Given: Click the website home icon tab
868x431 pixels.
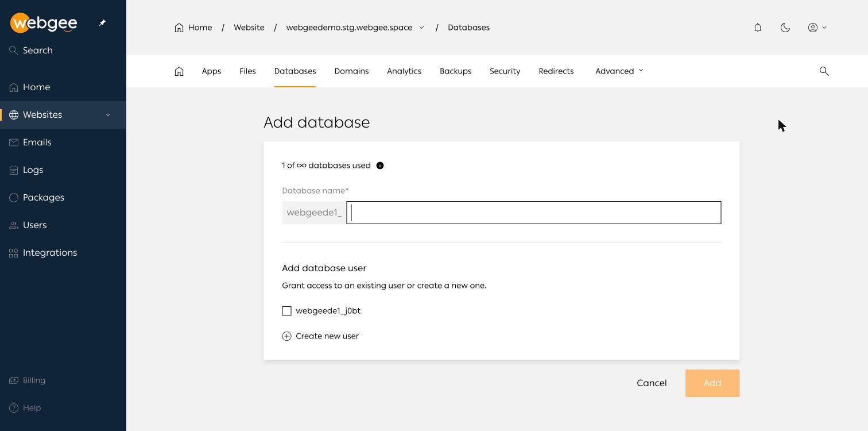Looking at the screenshot, I should click(x=179, y=71).
